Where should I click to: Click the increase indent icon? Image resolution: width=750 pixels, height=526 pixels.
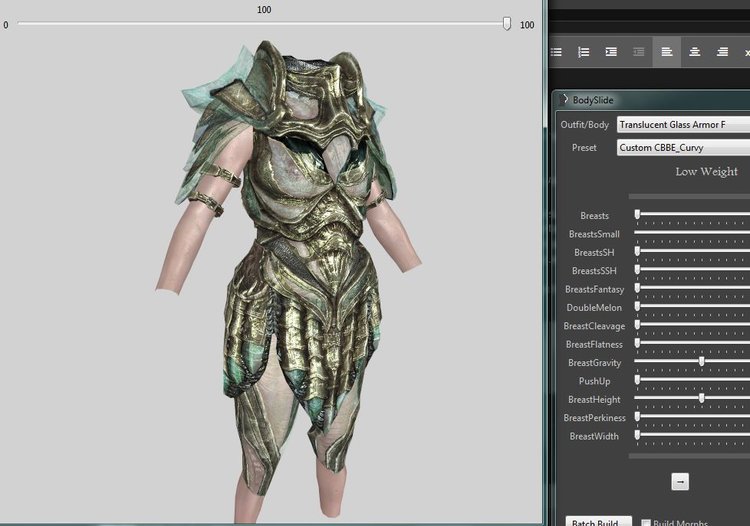(611, 52)
